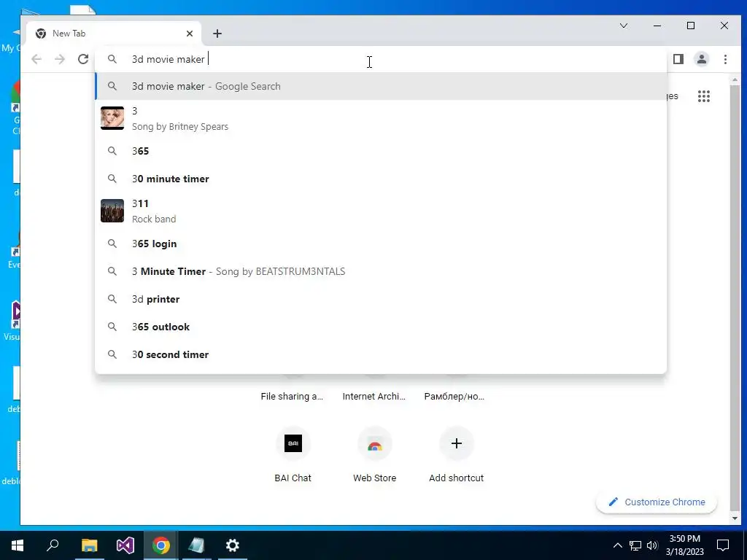
Task: Open the BAI Chat shortcut
Action: pos(293,455)
